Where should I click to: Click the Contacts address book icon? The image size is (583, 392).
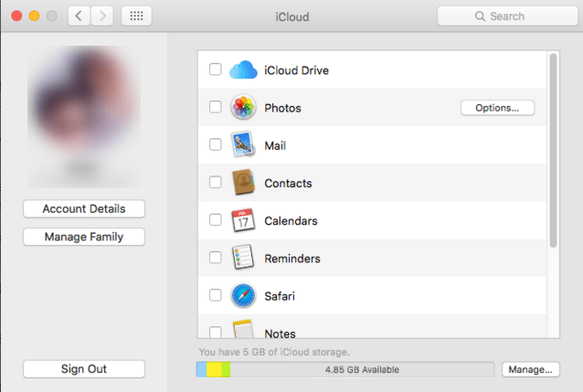click(243, 182)
